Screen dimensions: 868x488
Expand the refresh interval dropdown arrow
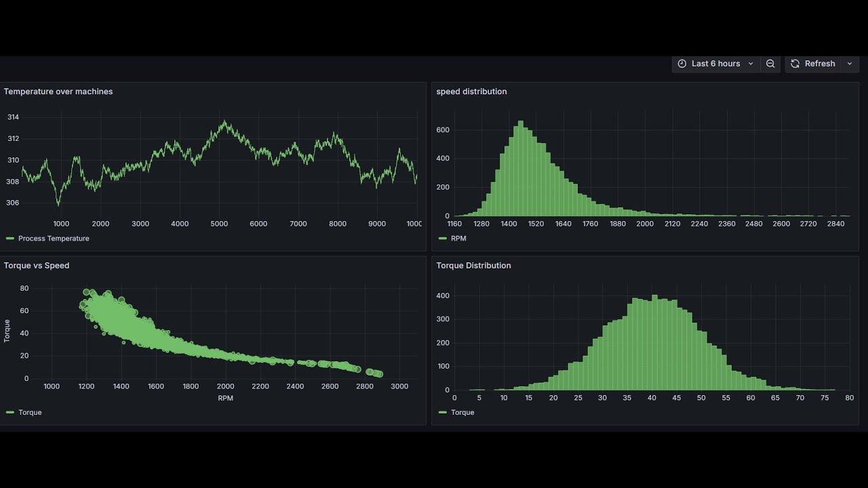[x=850, y=64]
